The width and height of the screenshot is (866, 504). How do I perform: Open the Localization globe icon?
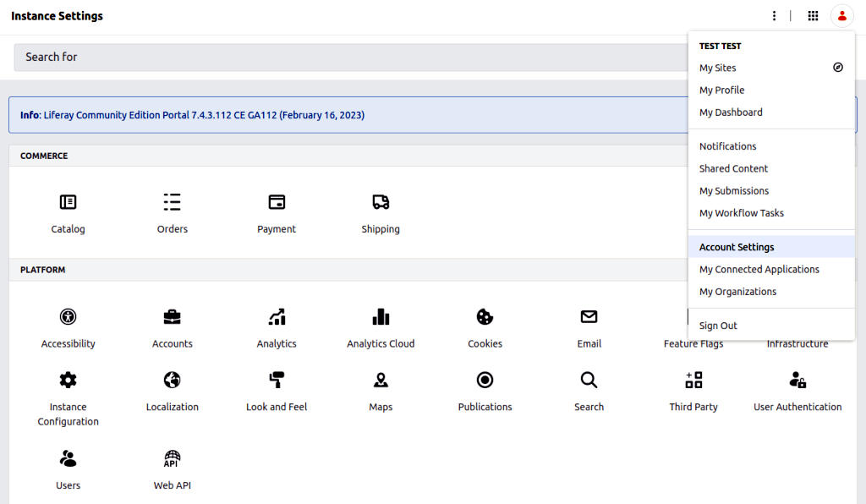(173, 380)
